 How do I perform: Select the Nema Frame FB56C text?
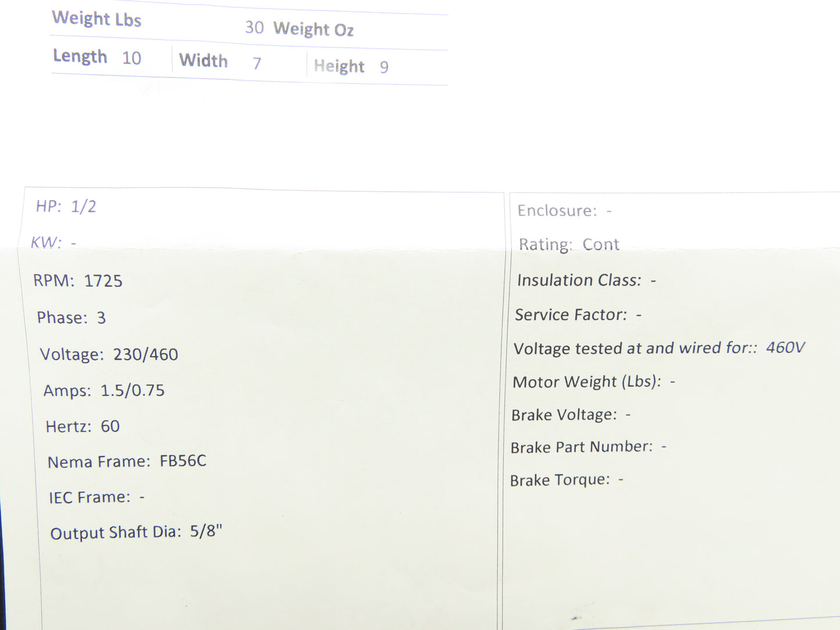click(x=183, y=461)
